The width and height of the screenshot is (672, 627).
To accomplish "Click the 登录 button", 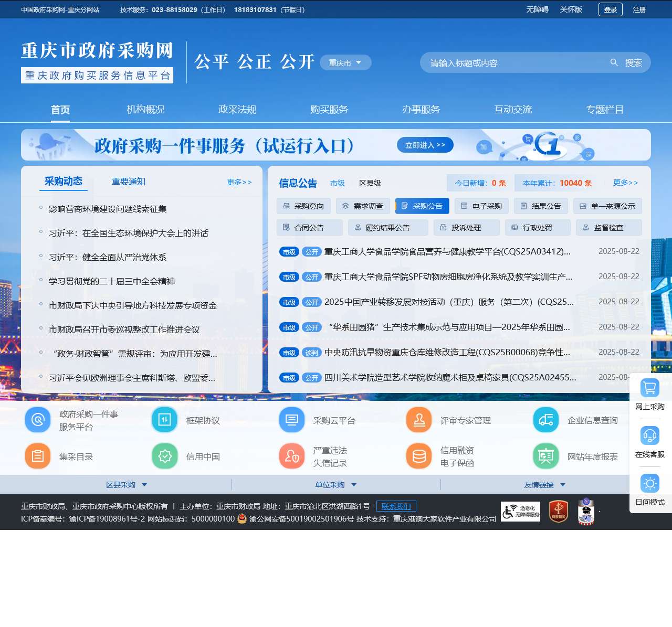I will pyautogui.click(x=610, y=9).
